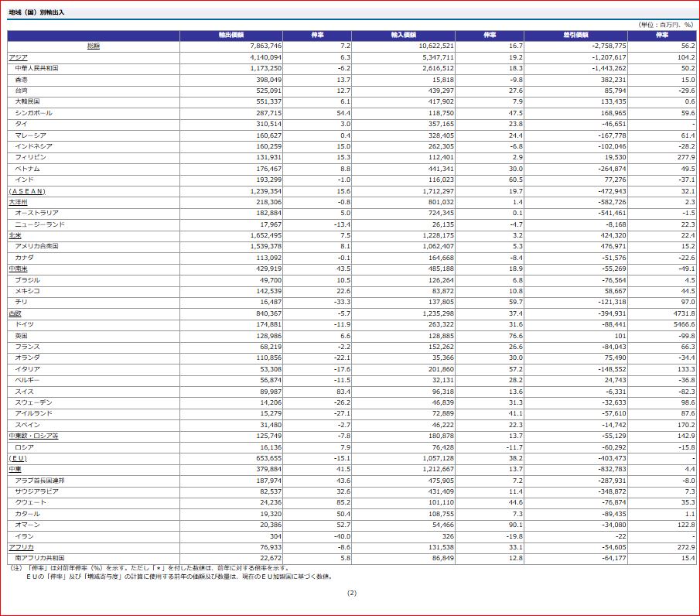The image size is (700, 616).
Task: Open the 西欧 region link
Action: (15, 313)
